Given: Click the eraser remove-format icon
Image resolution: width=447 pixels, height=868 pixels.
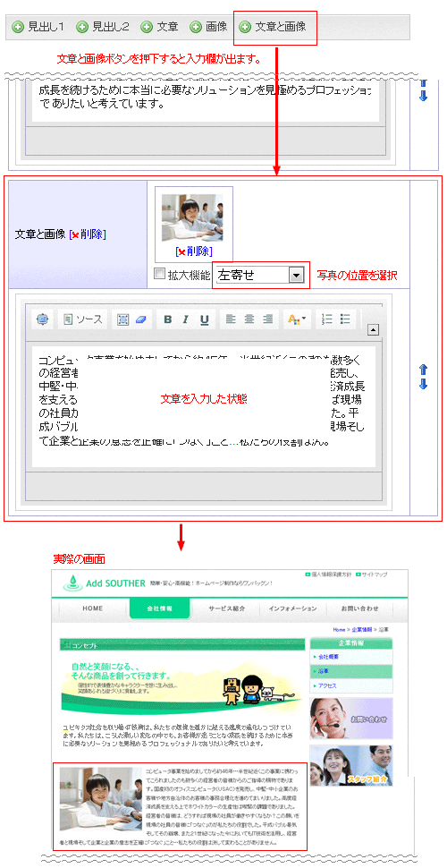Looking at the screenshot, I should pos(140,319).
